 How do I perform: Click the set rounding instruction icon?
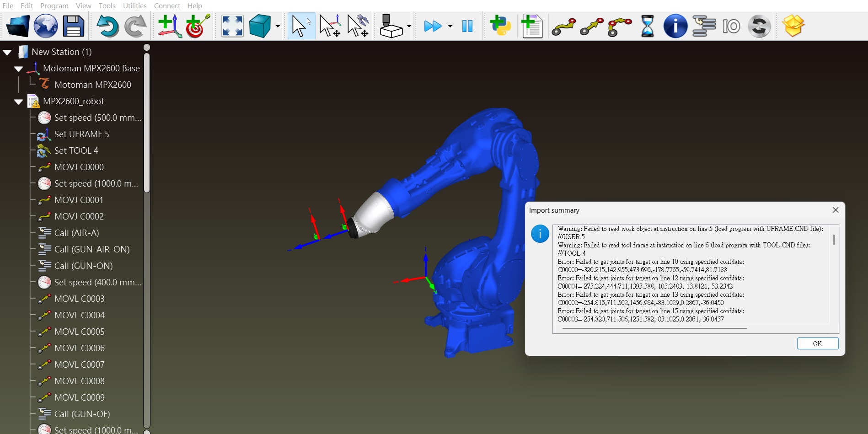tap(759, 26)
